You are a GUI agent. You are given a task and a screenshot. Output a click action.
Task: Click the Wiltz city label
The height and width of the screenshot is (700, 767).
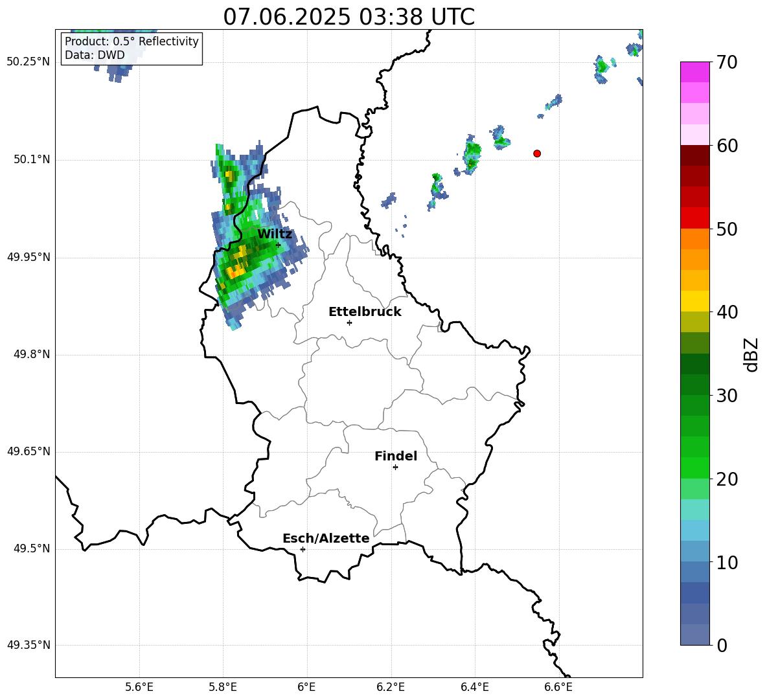[x=275, y=234]
